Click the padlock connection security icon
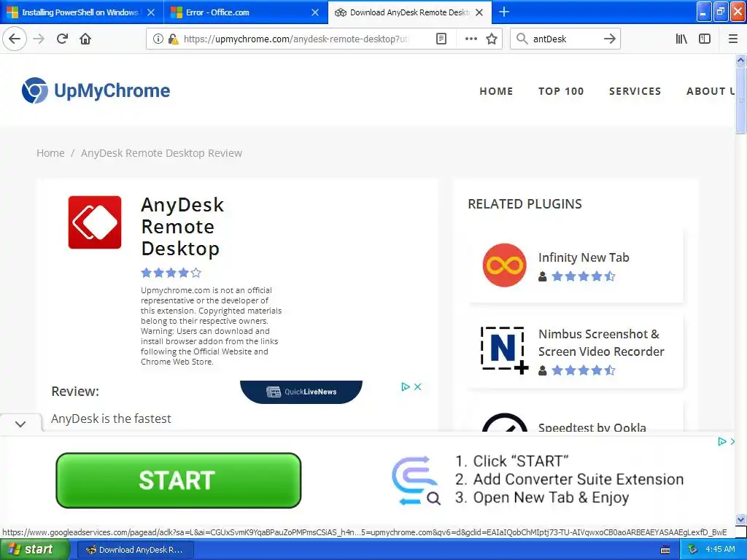 pyautogui.click(x=173, y=39)
